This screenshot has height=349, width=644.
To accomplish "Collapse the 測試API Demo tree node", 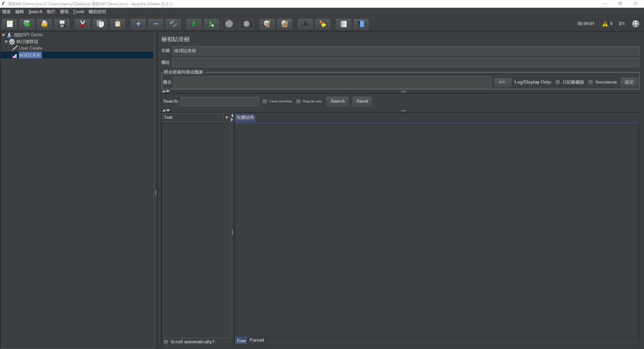I will pyautogui.click(x=4, y=35).
